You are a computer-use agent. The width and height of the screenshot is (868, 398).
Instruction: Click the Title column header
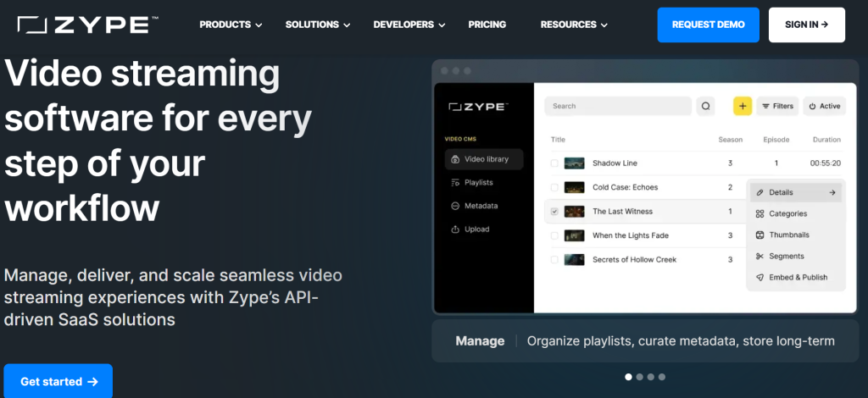(558, 140)
